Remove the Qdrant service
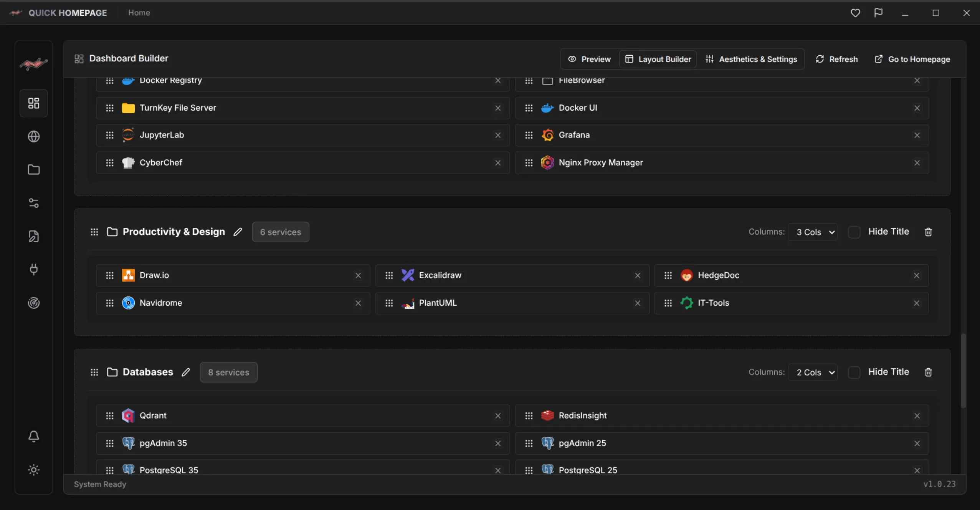 coord(498,416)
